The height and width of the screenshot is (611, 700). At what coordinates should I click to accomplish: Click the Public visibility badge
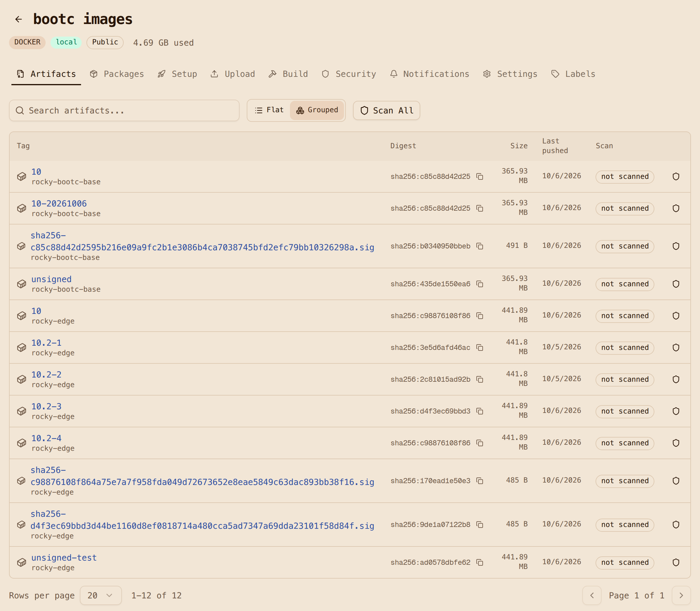pos(105,42)
